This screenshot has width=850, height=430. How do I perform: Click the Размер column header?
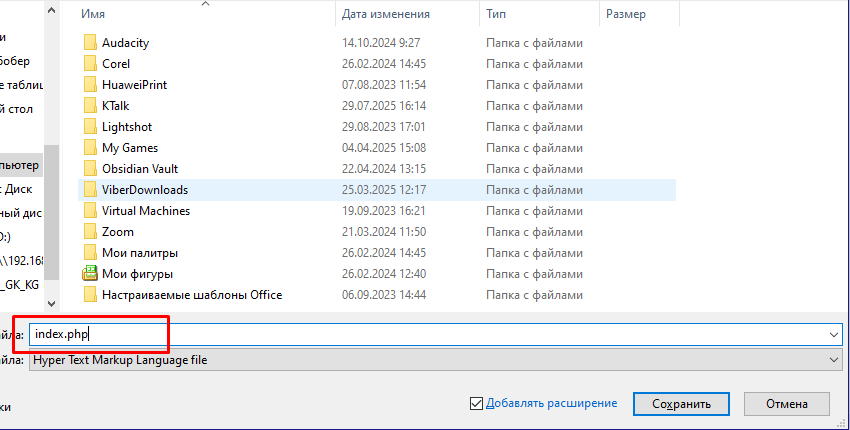pyautogui.click(x=625, y=15)
